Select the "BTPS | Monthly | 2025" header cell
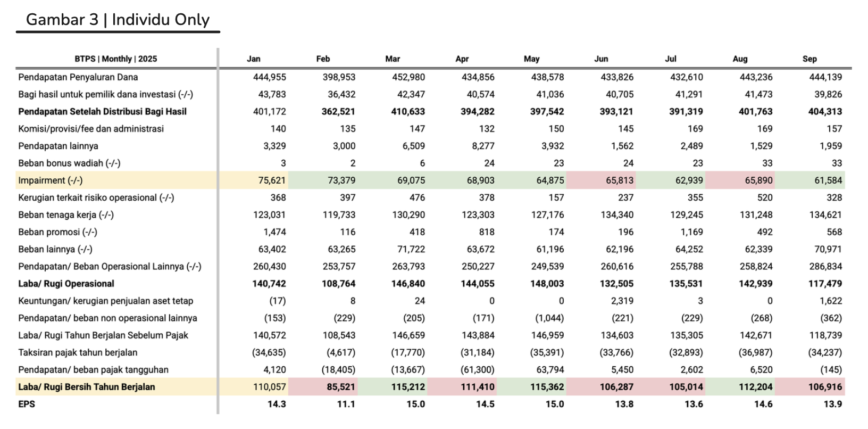868x429 pixels. (115, 59)
